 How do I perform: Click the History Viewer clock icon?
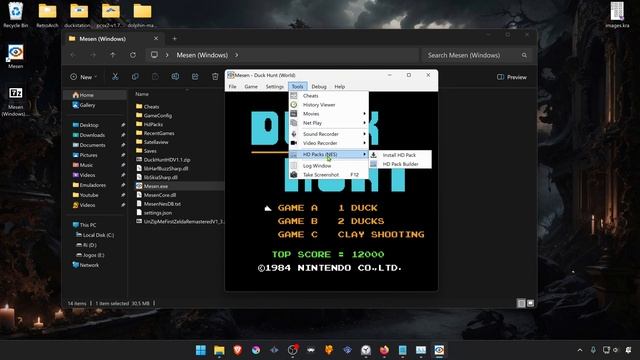point(293,104)
